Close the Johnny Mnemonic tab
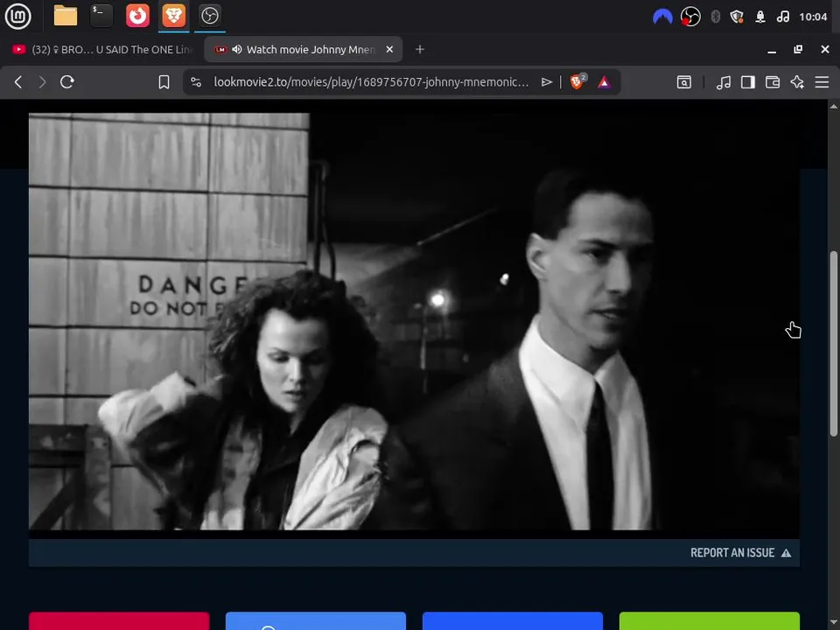This screenshot has height=630, width=840. point(389,49)
